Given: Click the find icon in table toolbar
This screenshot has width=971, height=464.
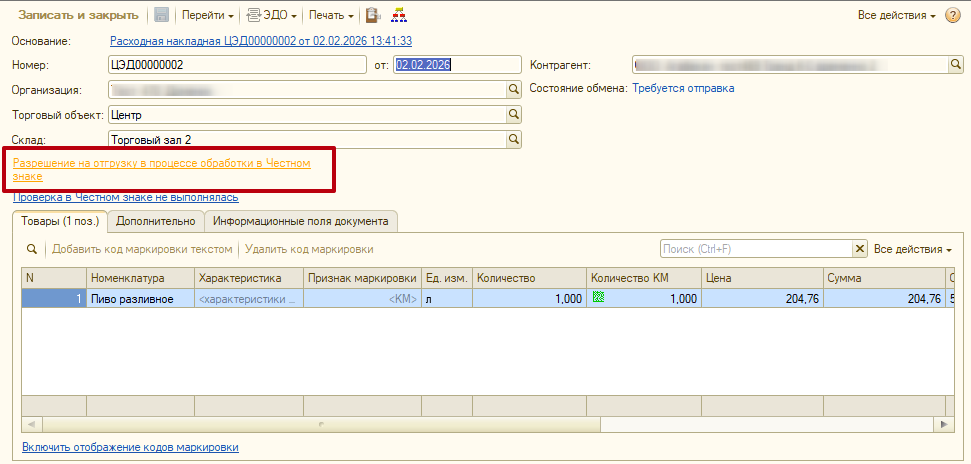Looking at the screenshot, I should [x=32, y=249].
